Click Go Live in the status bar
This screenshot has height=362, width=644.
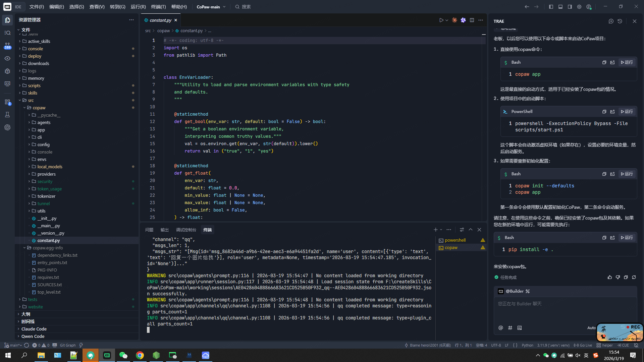pyautogui.click(x=583, y=345)
